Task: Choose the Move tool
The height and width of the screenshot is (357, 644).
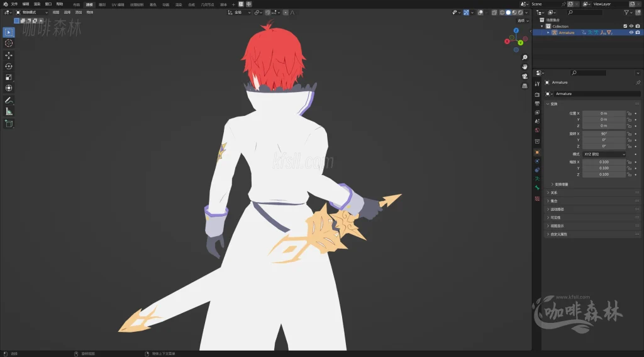Action: [x=9, y=55]
